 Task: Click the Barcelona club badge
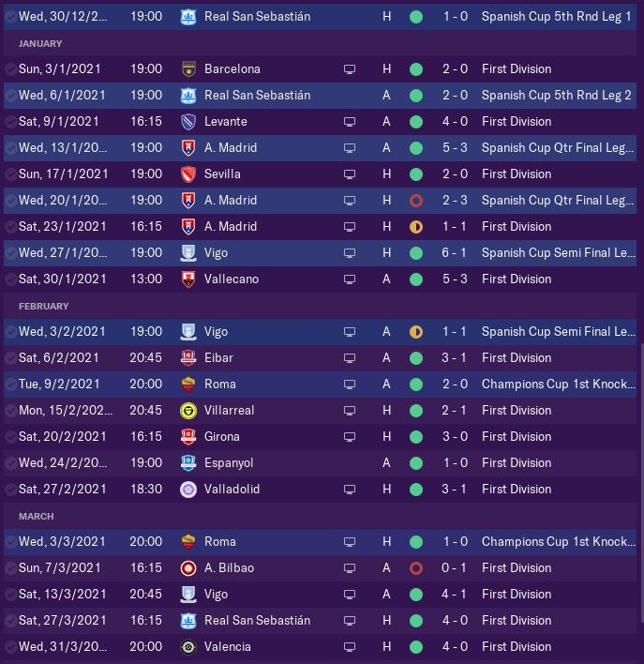pos(187,69)
